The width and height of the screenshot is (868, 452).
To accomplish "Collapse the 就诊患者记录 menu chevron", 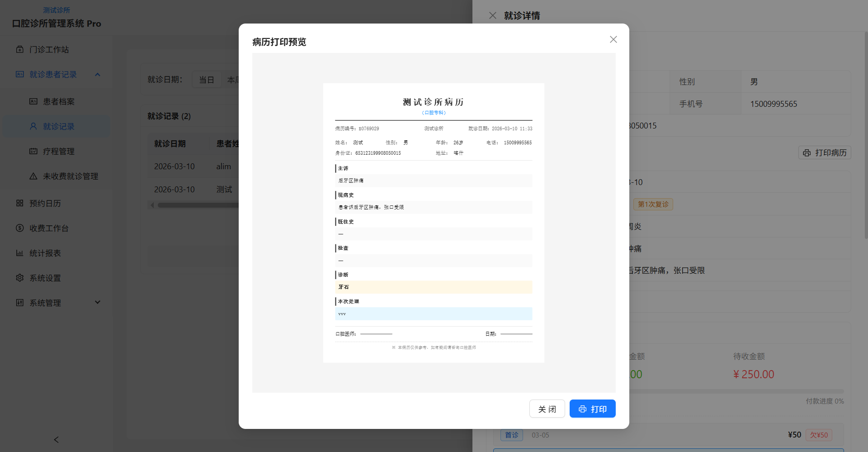I will pyautogui.click(x=98, y=74).
